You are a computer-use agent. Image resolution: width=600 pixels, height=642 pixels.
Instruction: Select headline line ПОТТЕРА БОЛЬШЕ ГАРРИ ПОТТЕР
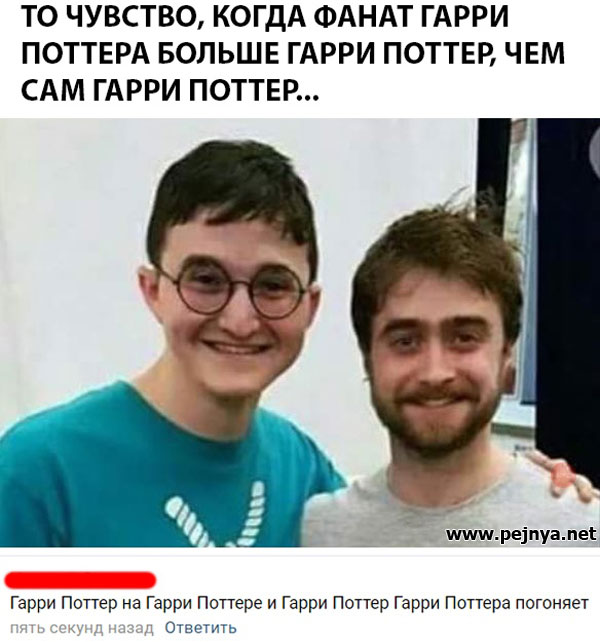[x=292, y=53]
